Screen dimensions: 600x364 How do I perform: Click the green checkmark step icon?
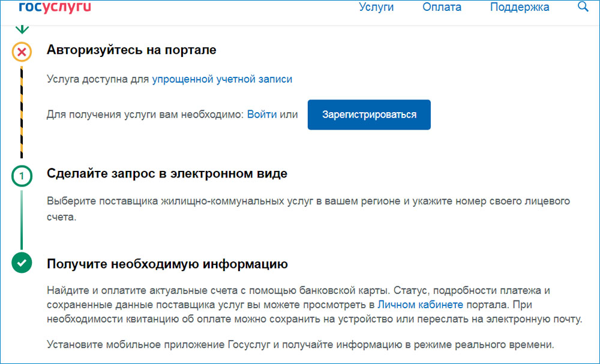[x=22, y=263]
